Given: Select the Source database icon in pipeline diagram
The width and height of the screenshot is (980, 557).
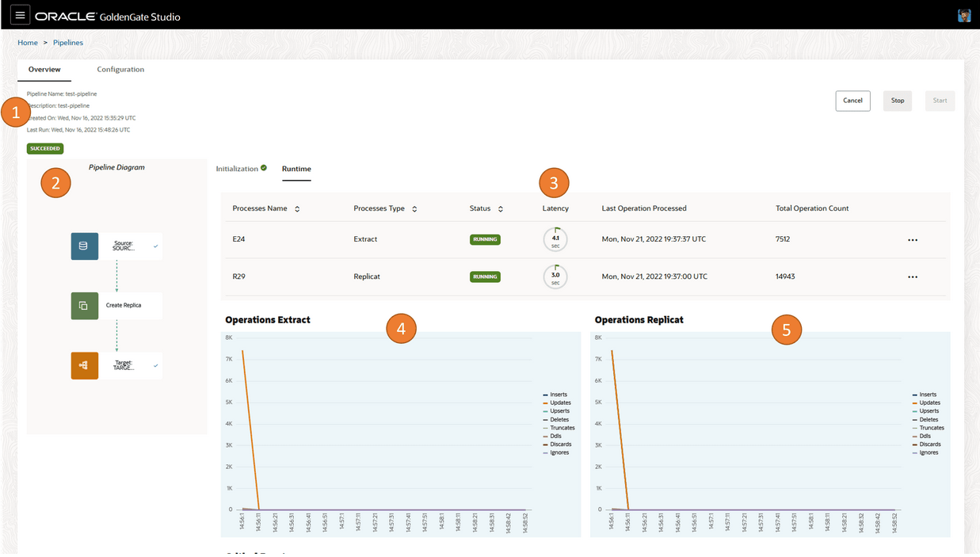Looking at the screenshot, I should [84, 246].
